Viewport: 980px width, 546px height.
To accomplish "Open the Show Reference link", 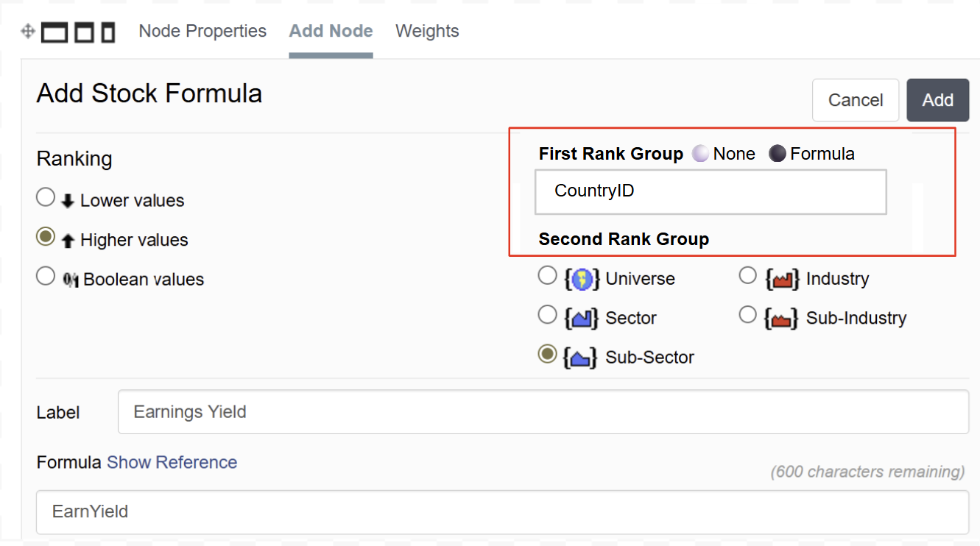I will 172,462.
